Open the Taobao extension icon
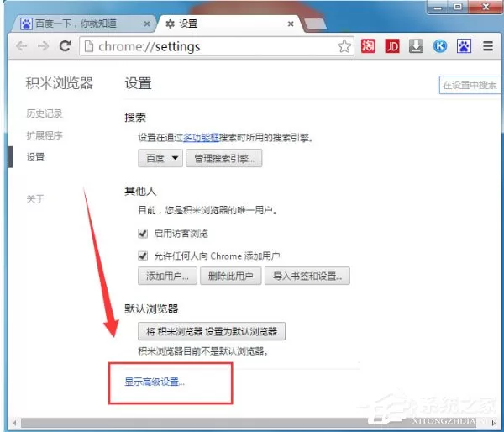 [368, 46]
